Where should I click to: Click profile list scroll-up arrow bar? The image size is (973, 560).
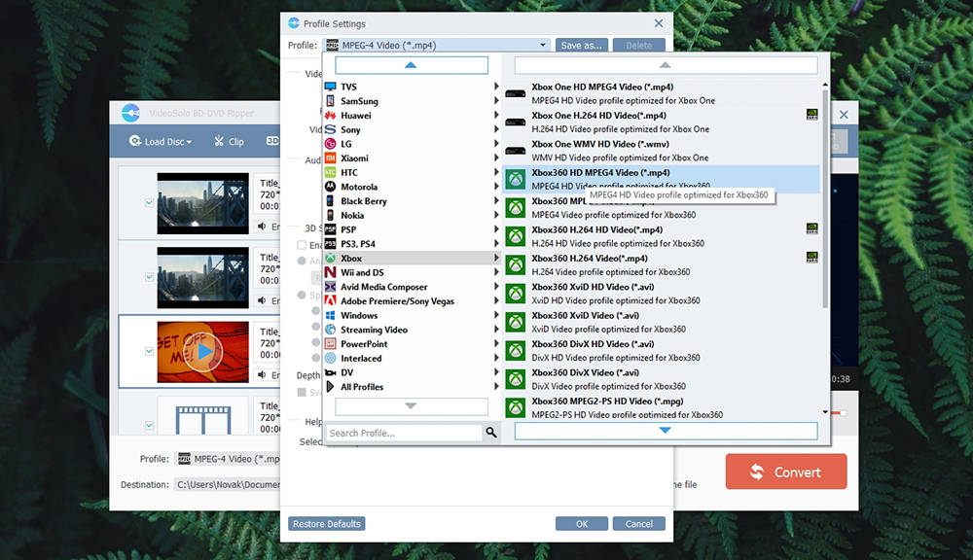(666, 65)
